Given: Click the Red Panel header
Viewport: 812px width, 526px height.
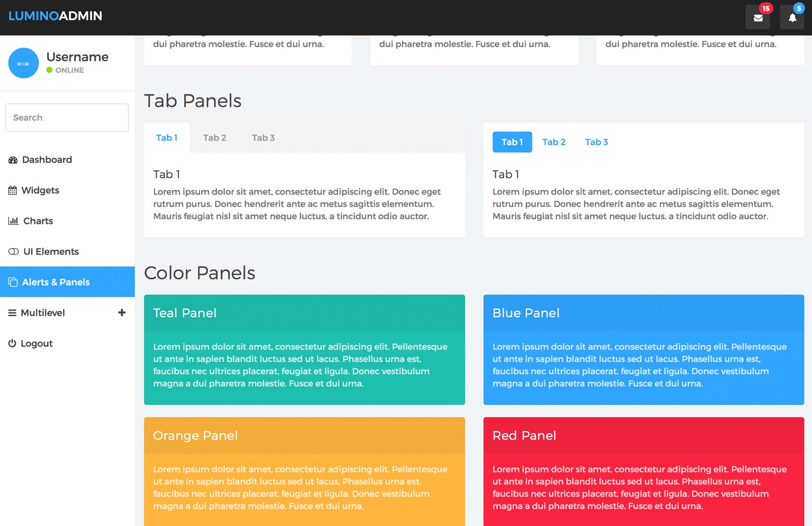Looking at the screenshot, I should coord(644,436).
